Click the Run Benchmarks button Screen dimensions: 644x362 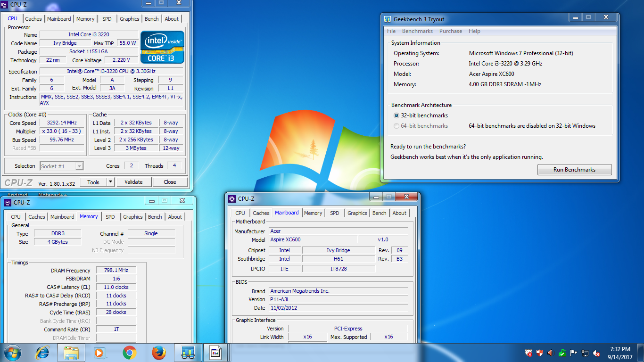(x=574, y=170)
